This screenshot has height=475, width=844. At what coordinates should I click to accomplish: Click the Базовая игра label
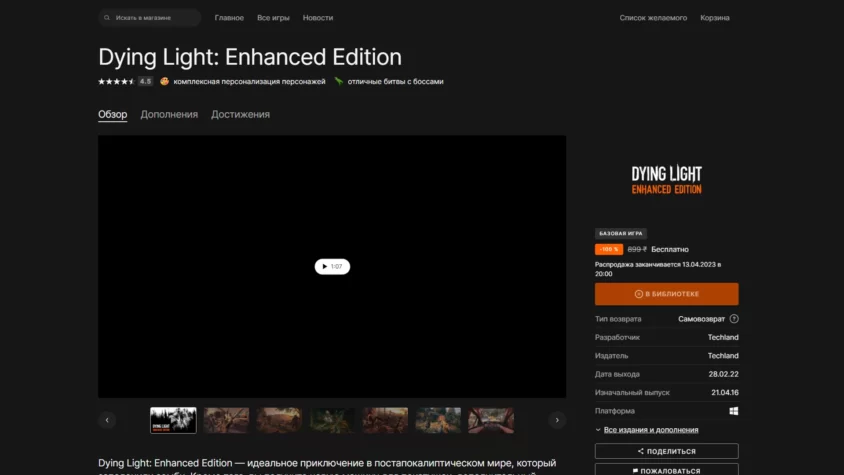pyautogui.click(x=621, y=233)
